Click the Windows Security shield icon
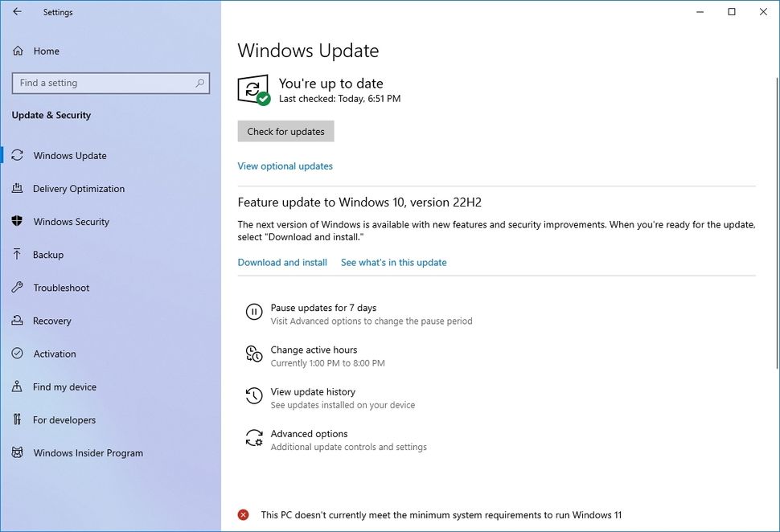 [17, 221]
